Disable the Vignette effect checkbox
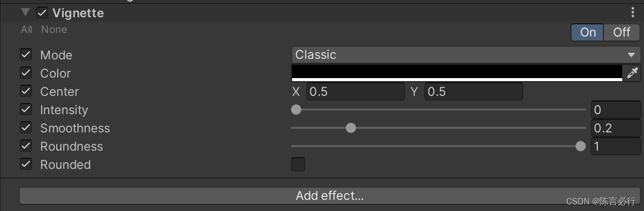The image size is (644, 211). click(x=43, y=13)
